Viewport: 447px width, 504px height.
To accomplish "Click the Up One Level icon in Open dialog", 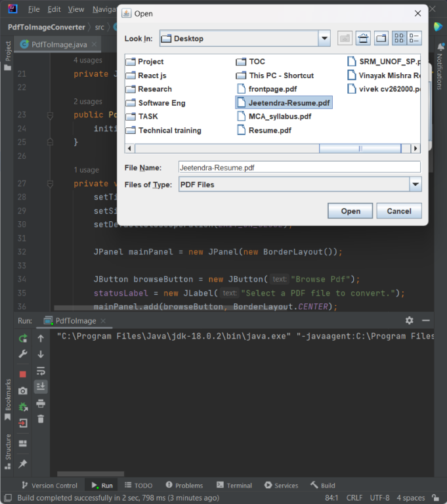I will [345, 39].
